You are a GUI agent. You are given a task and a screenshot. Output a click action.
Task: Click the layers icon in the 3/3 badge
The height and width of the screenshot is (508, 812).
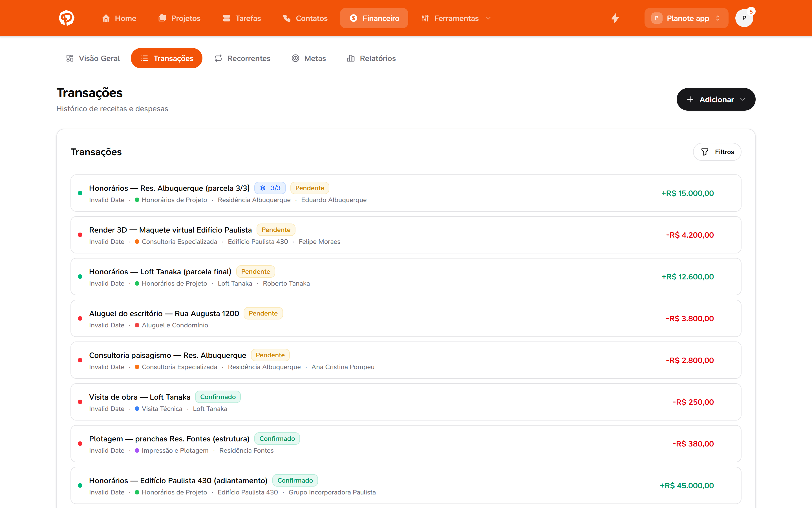[263, 188]
